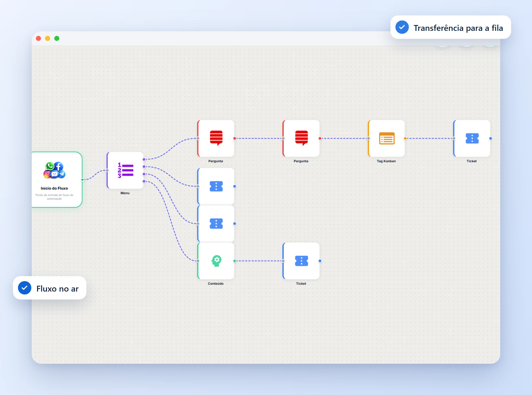Screen dimensions: 532x395
Task: Select the Início do Fluxo start node
Action: click(57, 180)
